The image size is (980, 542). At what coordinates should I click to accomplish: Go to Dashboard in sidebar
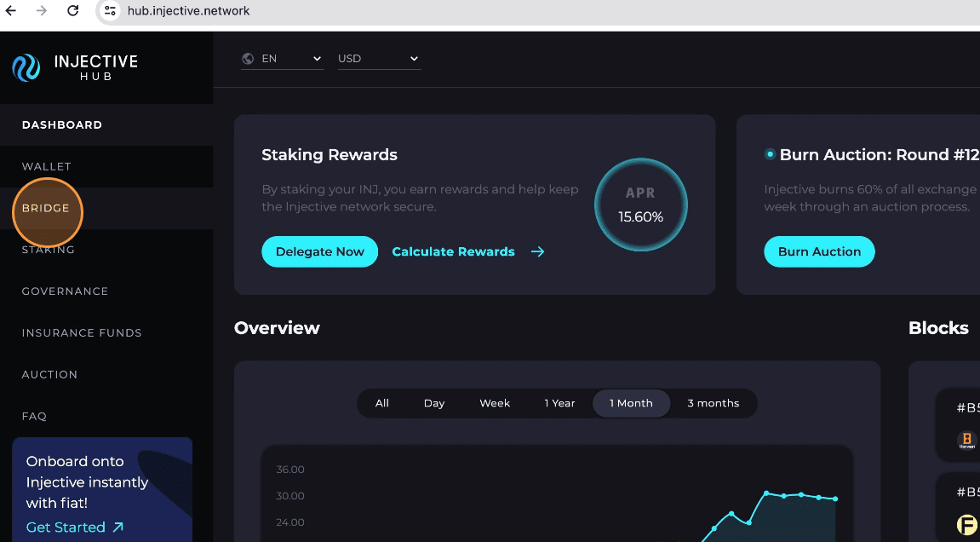pyautogui.click(x=106, y=124)
